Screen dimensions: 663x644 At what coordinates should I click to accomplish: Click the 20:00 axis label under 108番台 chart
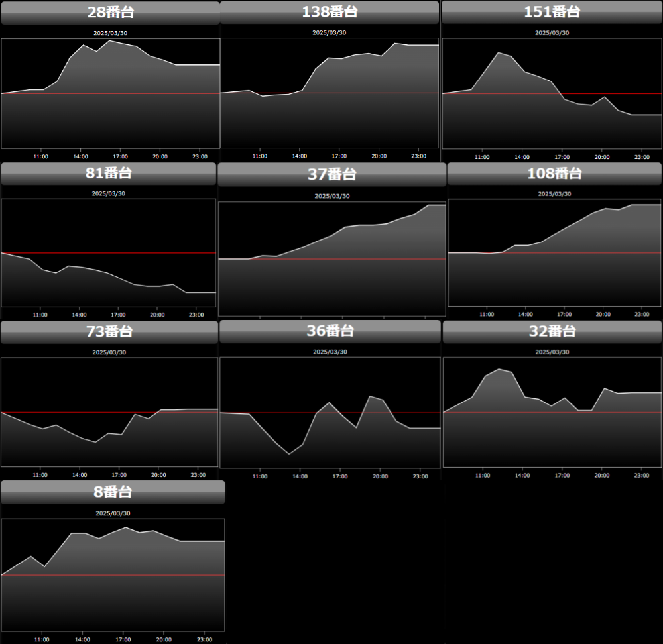point(603,315)
